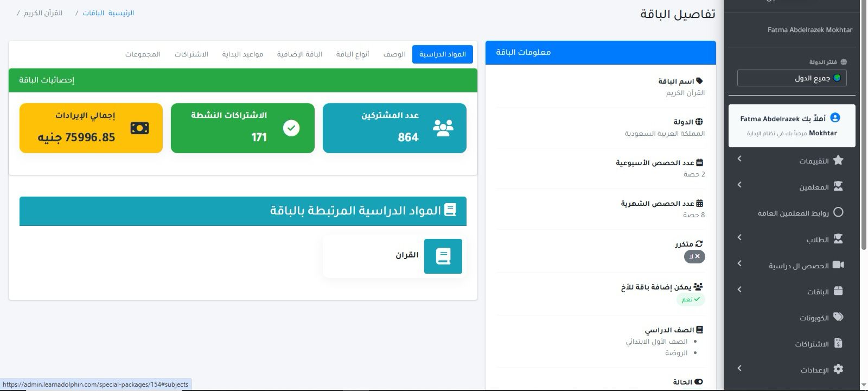
Task: Click the invoice icon beside الاشتراكات
Action: click(x=838, y=343)
